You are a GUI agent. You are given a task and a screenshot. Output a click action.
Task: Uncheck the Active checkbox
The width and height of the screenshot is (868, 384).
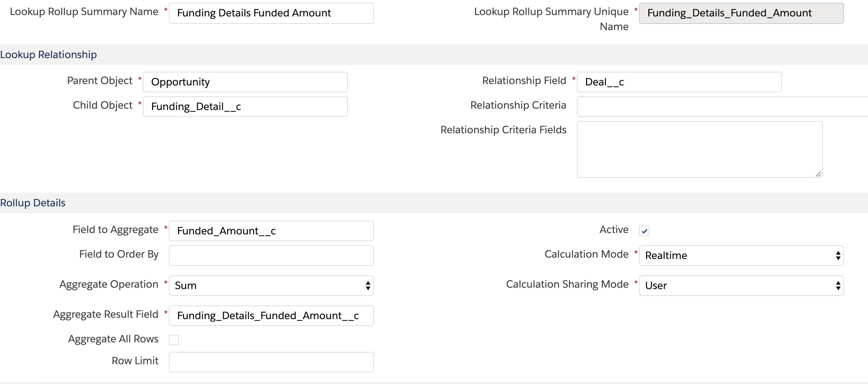click(644, 231)
